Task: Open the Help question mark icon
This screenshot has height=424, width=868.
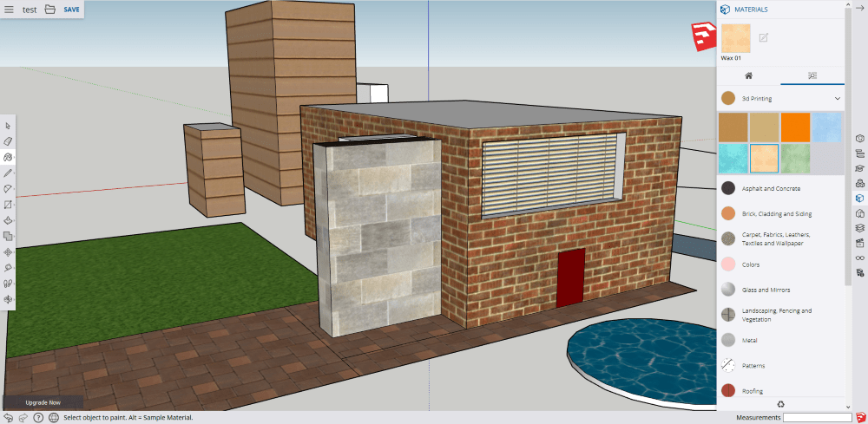Action: click(x=38, y=417)
